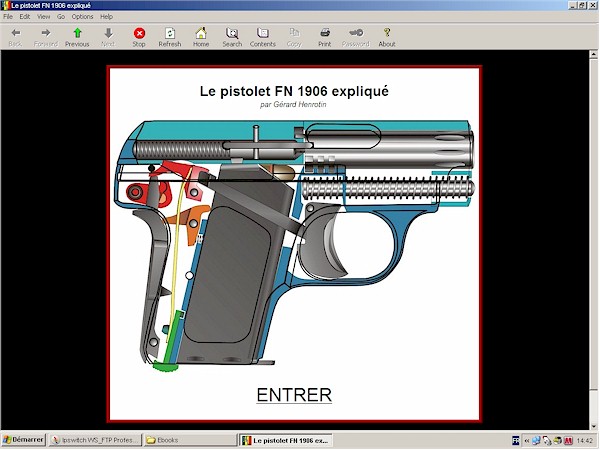
Task: Switch to Ebooks folder taskbar window
Action: [191, 440]
